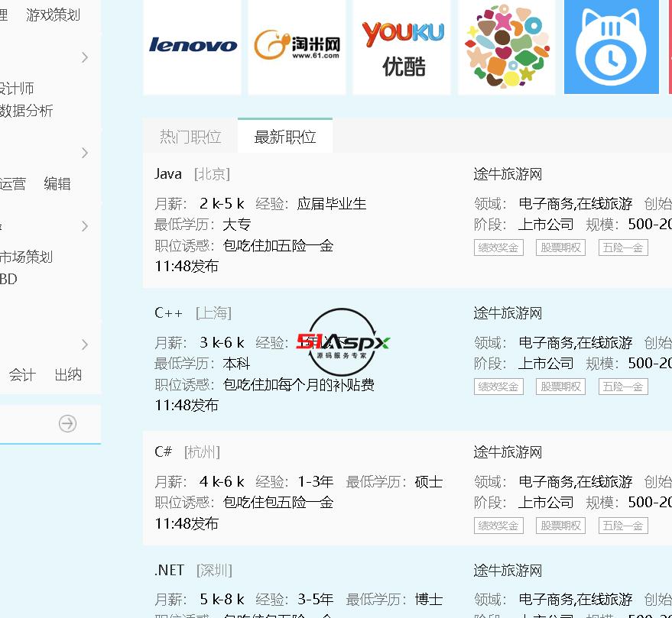Open the blue cat clock logo
The width and height of the screenshot is (672, 618).
[x=612, y=47]
